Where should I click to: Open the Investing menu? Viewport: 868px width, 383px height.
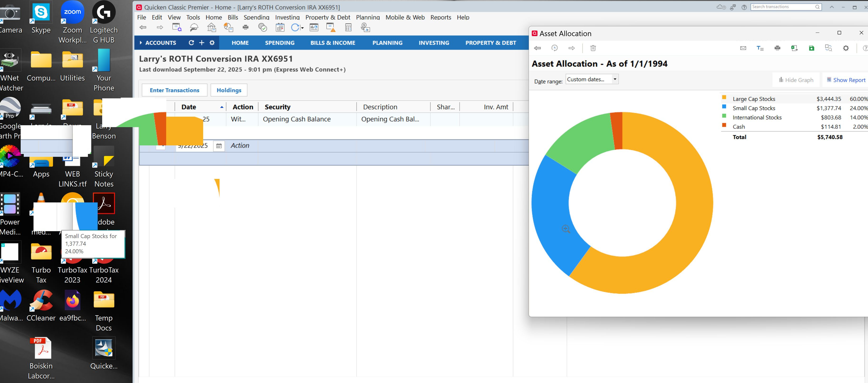point(287,17)
